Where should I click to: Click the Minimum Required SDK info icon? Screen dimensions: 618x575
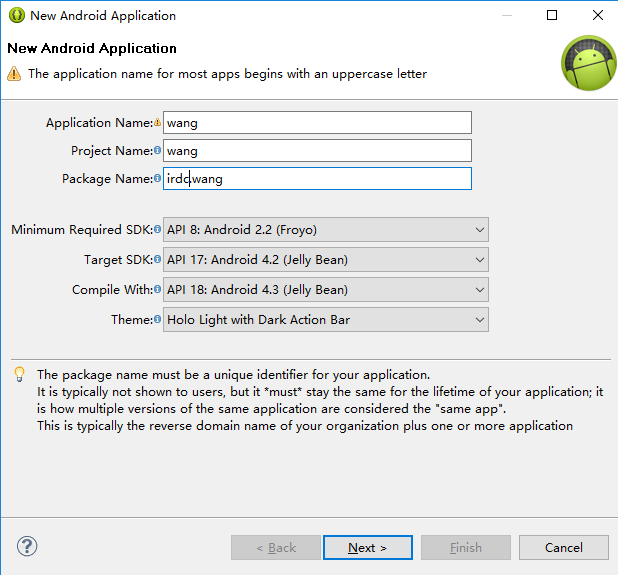click(157, 229)
